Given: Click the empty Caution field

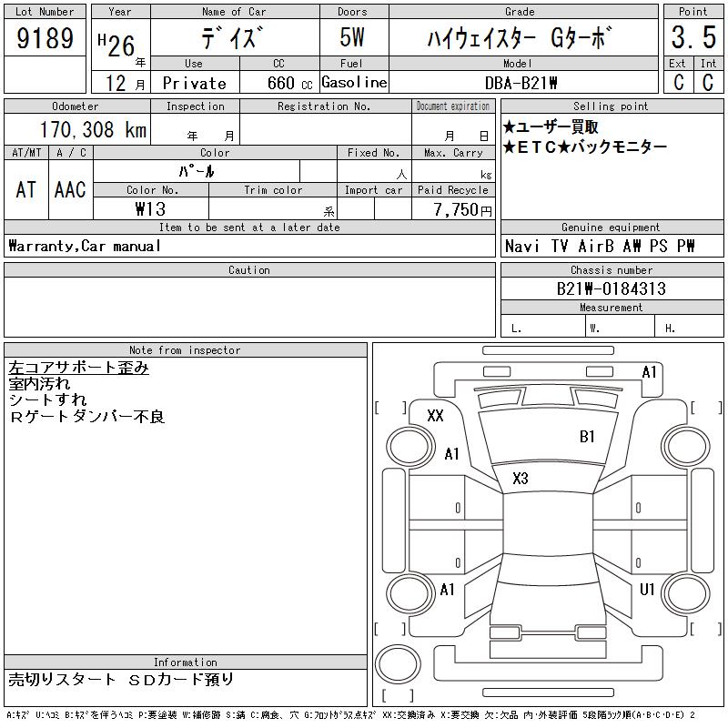Looking at the screenshot, I should (249, 307).
